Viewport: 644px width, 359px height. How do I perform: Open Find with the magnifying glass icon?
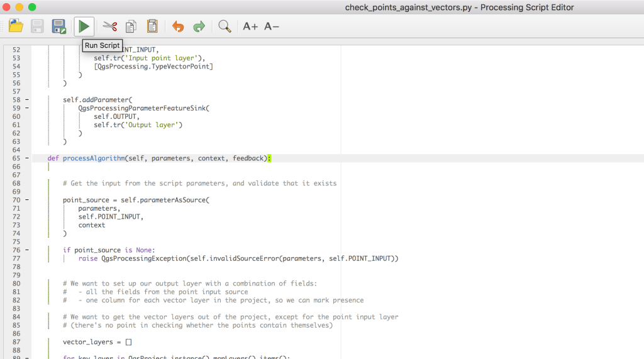pos(225,26)
